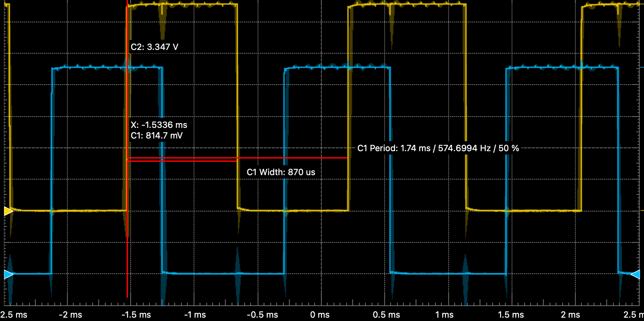Click the blue trigger level marker on right
This screenshot has height=321, width=644.
tap(636, 274)
